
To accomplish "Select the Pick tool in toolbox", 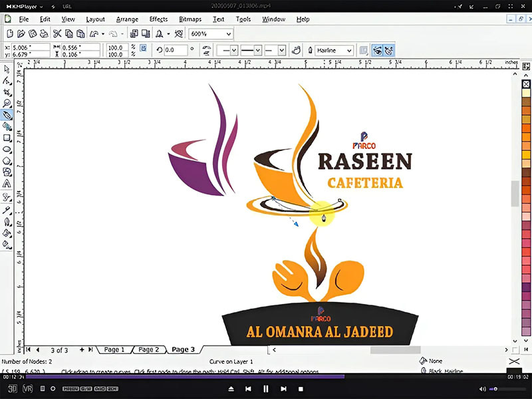I will (7, 69).
